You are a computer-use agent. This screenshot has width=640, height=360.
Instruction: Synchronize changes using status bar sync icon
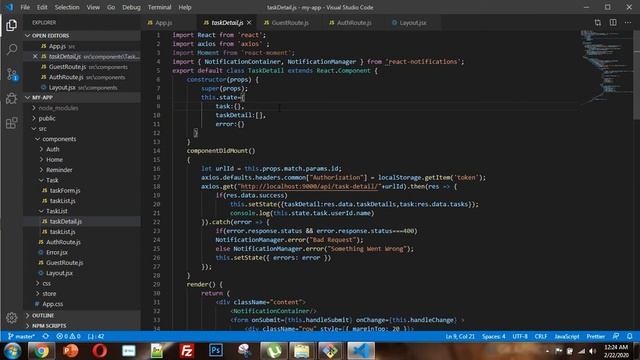coord(46,336)
